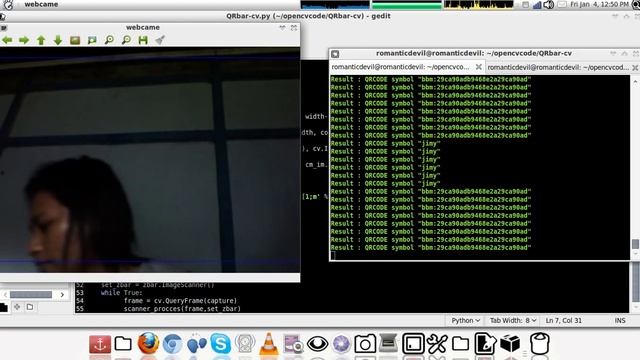640x360 pixels.
Task: Click the terminal vertical scrollbar handle
Action: 635,244
